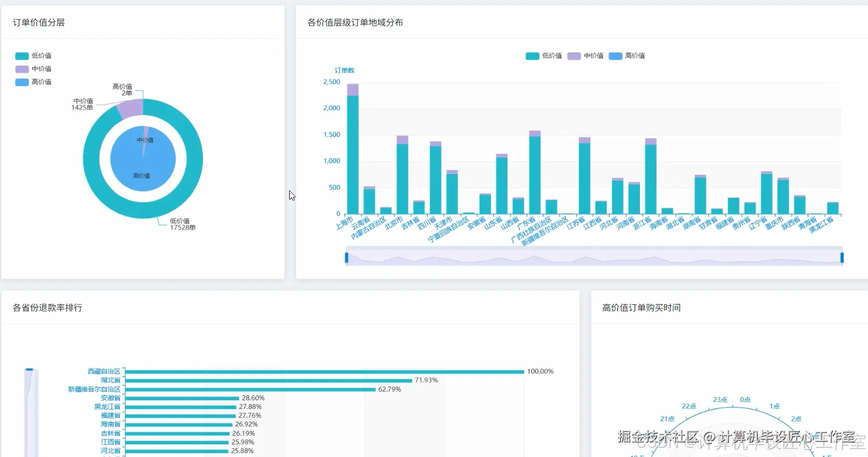Click the 0点 label on time chart
Screen dimensions: 868x457
tap(745, 400)
